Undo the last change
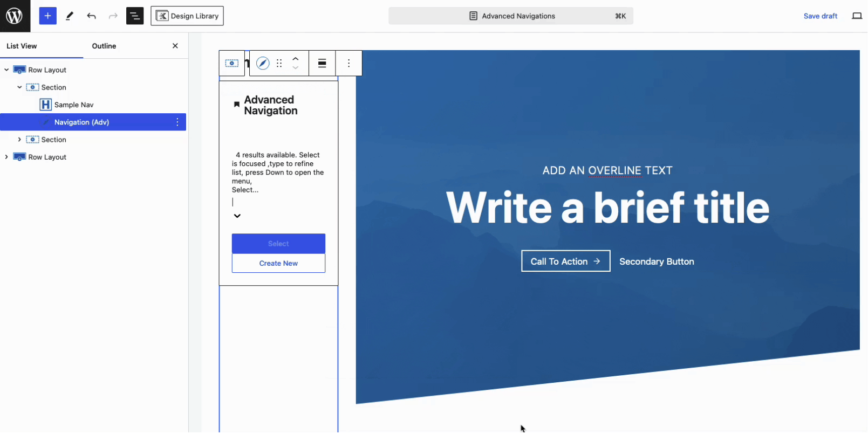 91,16
